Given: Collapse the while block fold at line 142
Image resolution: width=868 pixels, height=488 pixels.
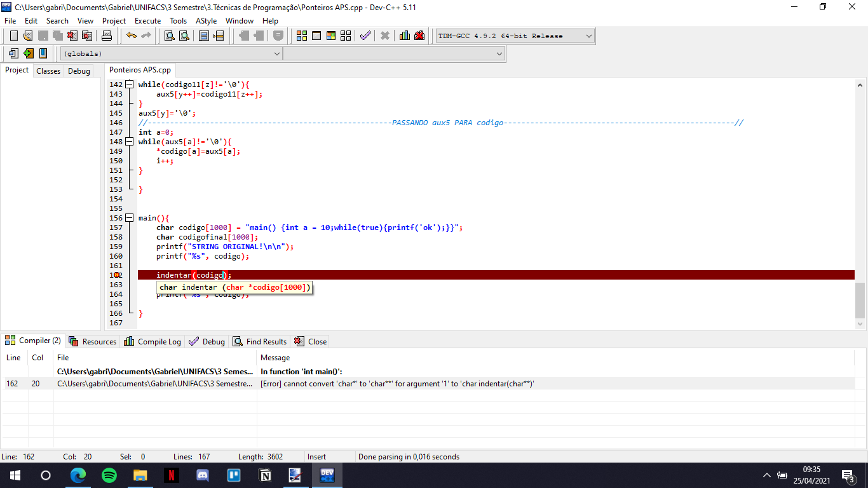Looking at the screenshot, I should click(x=129, y=85).
